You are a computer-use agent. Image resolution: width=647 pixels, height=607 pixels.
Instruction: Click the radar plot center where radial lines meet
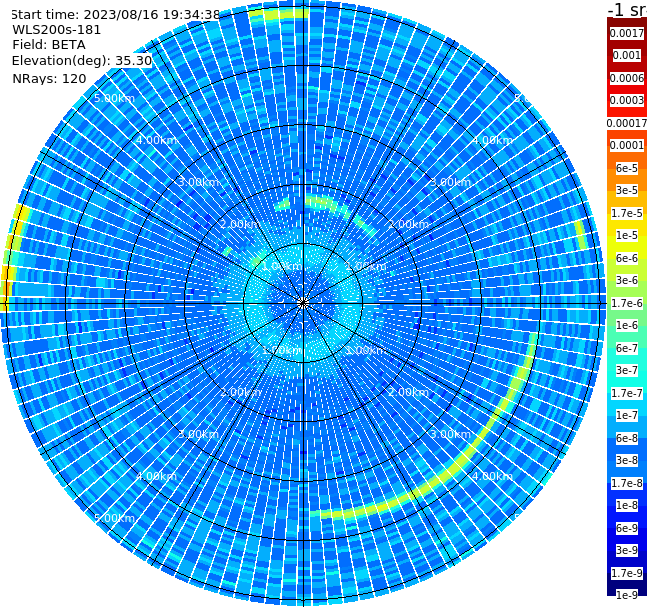303,303
